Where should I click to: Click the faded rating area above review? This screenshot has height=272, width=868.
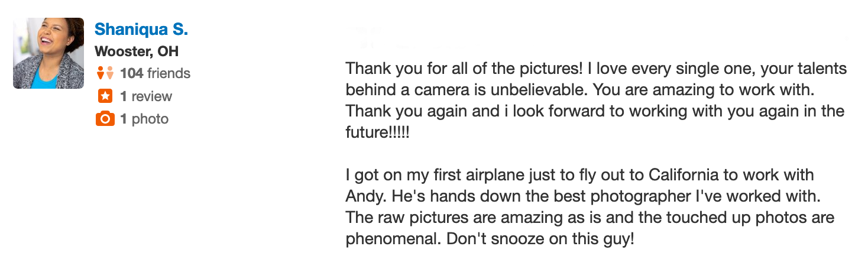click(378, 37)
